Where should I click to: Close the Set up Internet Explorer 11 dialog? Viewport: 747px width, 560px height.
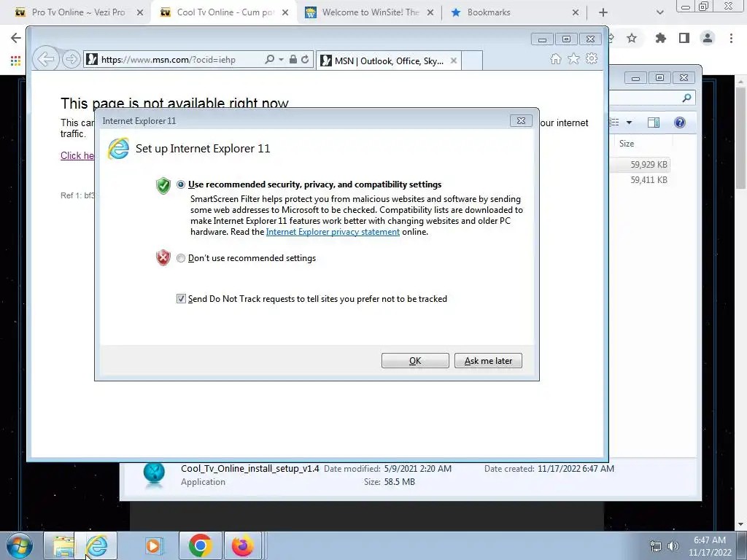[521, 121]
